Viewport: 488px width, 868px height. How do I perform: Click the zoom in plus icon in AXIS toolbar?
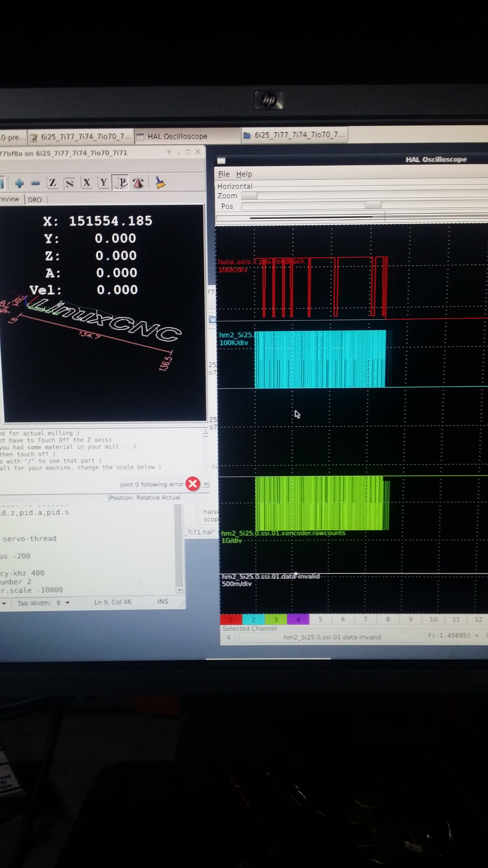[19, 183]
